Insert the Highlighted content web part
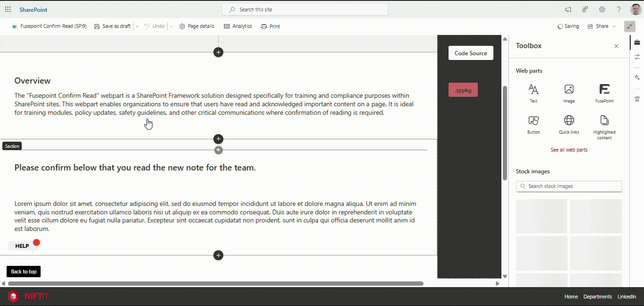 [x=604, y=127]
